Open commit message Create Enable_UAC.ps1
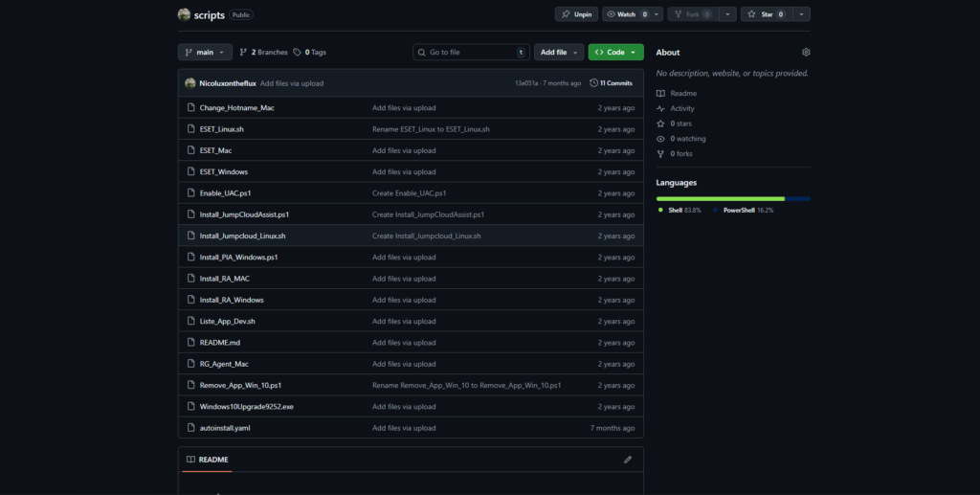980x495 pixels. pos(410,193)
